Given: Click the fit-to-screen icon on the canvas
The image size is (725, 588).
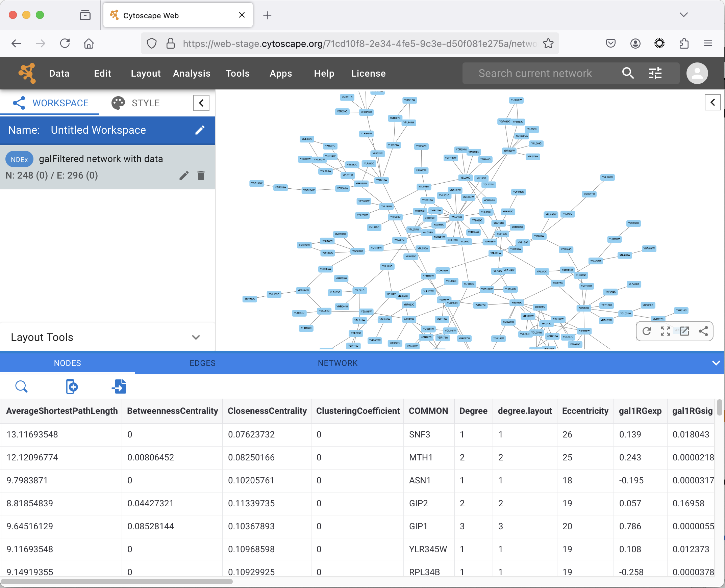Looking at the screenshot, I should pos(665,331).
